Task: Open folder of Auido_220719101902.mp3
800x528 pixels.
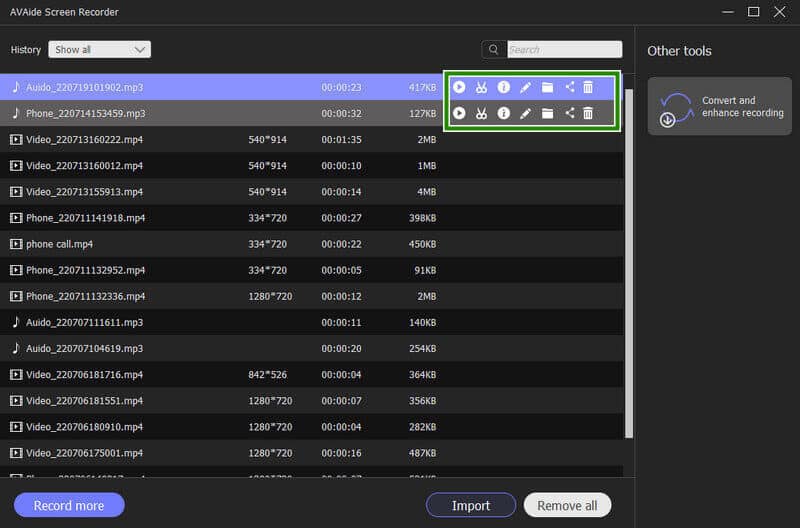Action: point(548,87)
